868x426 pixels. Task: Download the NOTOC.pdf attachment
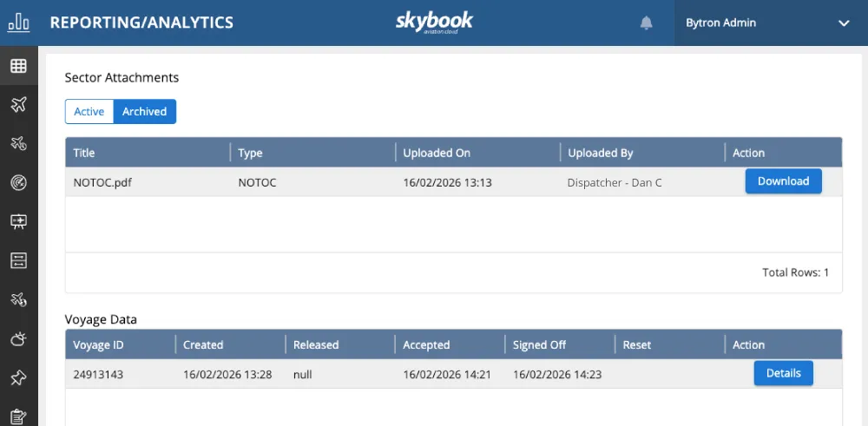point(783,181)
